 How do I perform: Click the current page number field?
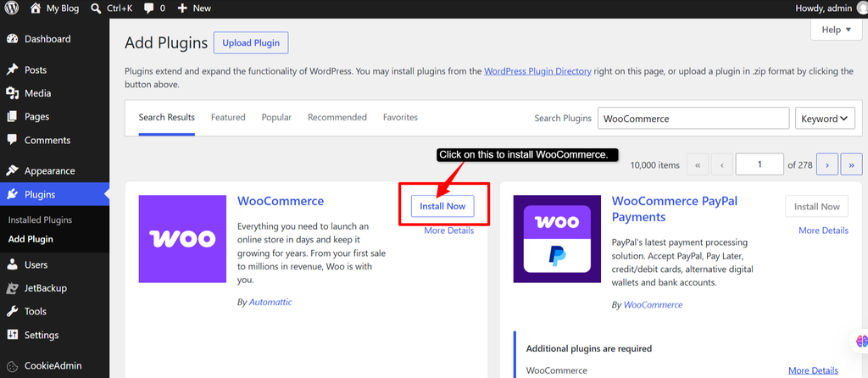click(x=759, y=164)
